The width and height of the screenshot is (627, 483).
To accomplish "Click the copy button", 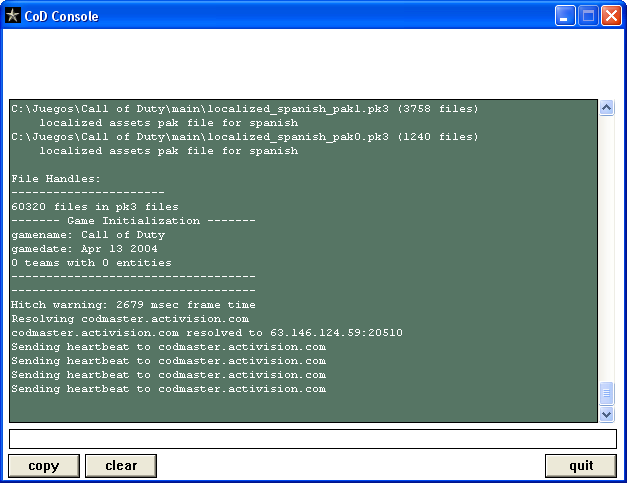I will [x=44, y=466].
